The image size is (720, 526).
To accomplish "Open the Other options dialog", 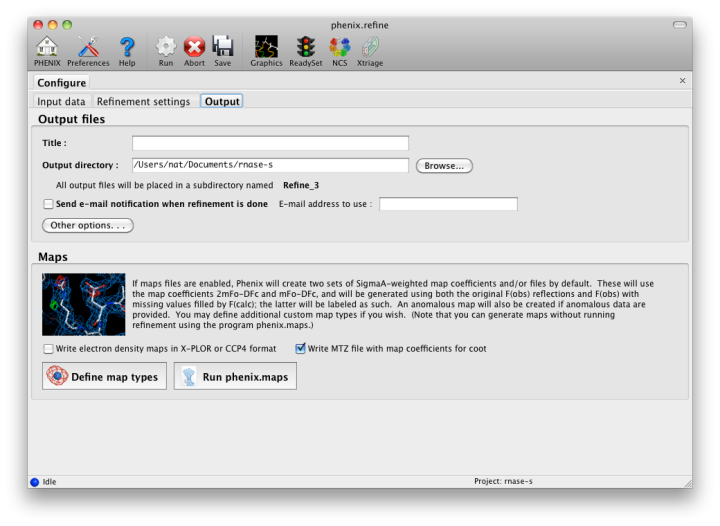I will [88, 226].
